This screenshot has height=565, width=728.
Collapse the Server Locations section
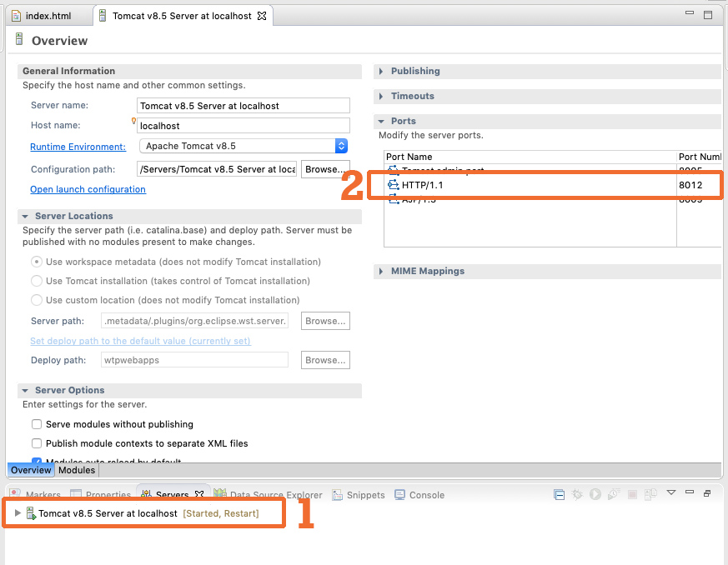tap(25, 216)
